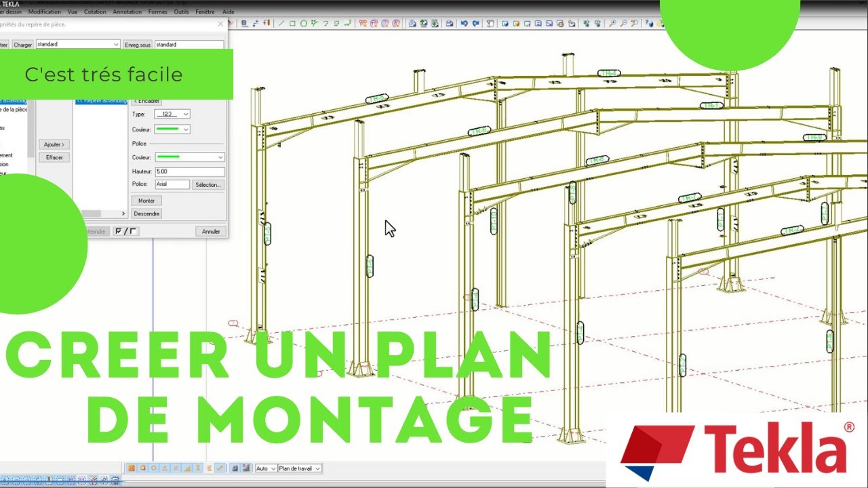Toggle snap to nearest point hourglass icon

198,468
